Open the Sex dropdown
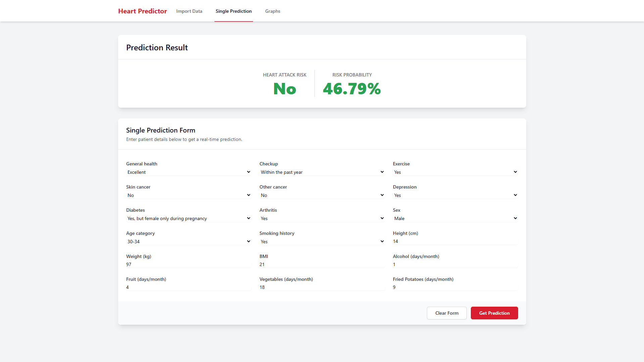The image size is (644, 362). (455, 218)
